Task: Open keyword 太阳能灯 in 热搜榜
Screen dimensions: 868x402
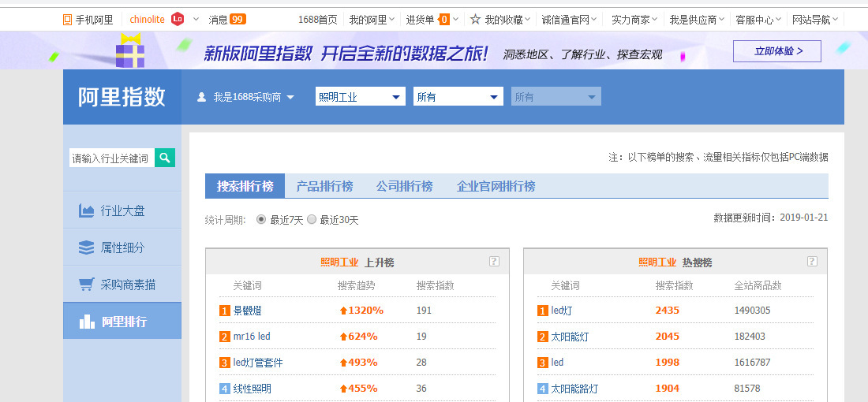Action: click(x=570, y=337)
